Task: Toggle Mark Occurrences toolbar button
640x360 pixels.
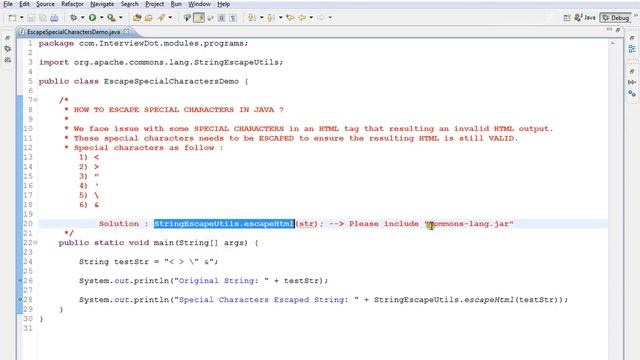Action: 199,18
